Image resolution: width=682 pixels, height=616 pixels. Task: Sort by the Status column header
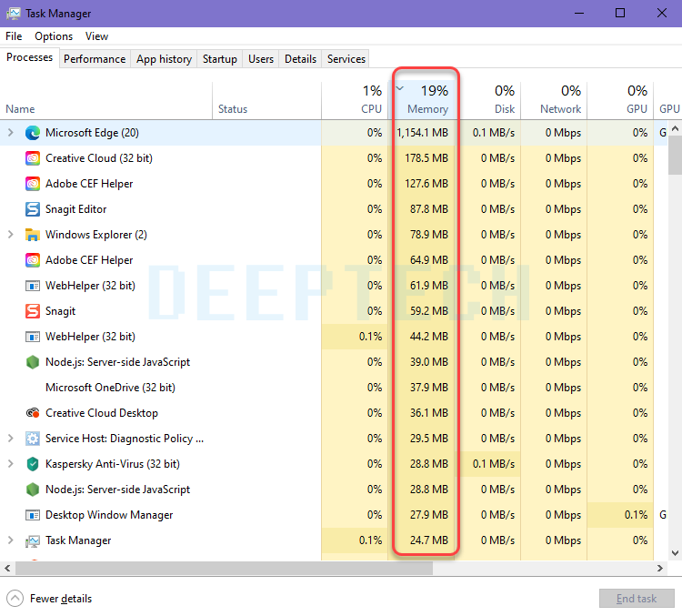tap(267, 101)
